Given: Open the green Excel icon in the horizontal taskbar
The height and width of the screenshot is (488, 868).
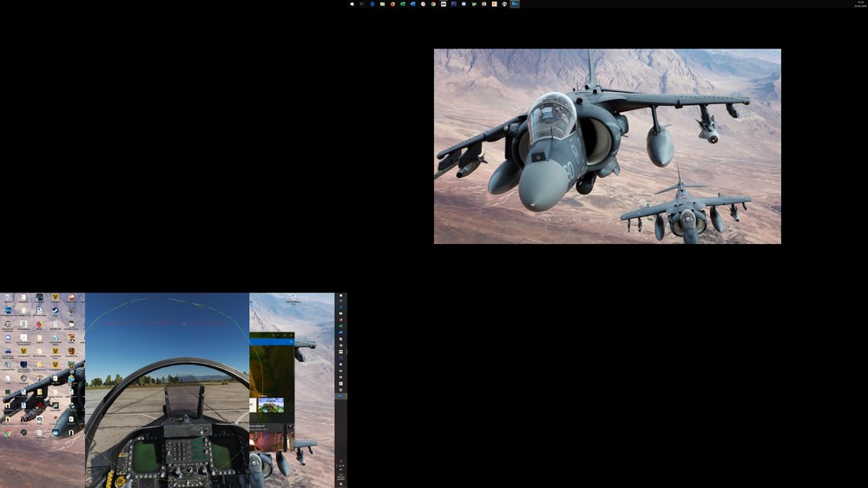Looking at the screenshot, I should [403, 3].
